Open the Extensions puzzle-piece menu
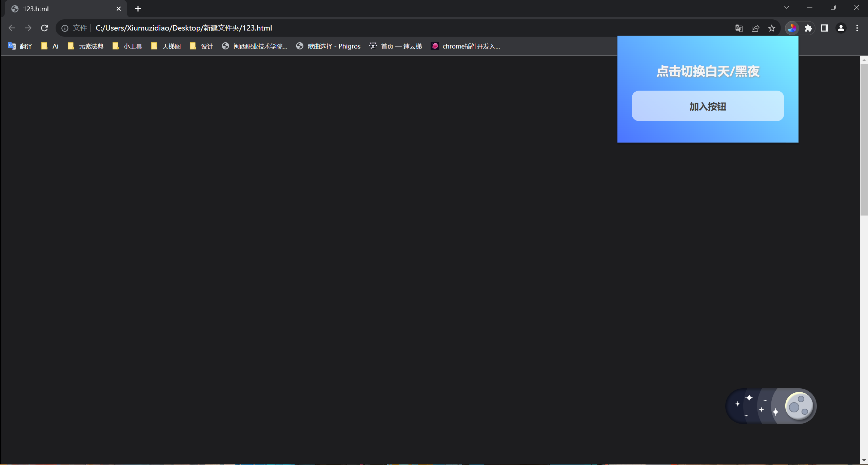The width and height of the screenshot is (868, 465). (808, 28)
